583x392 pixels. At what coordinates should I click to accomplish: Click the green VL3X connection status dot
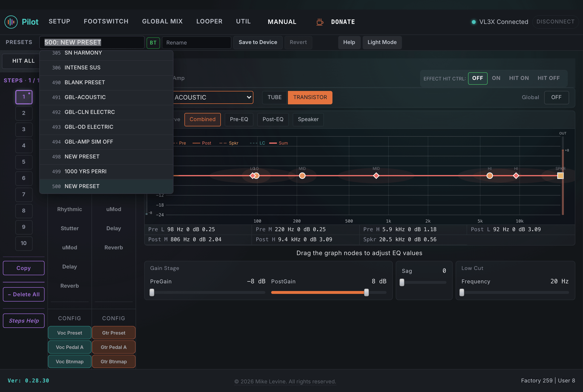[x=473, y=22]
